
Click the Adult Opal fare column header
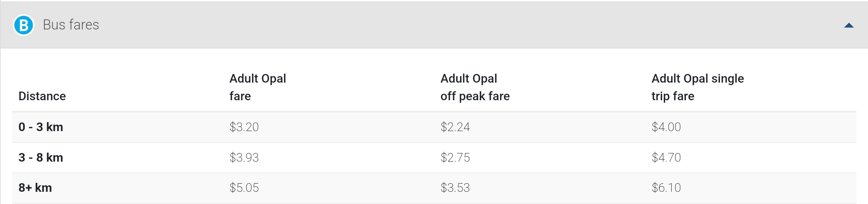tap(257, 87)
